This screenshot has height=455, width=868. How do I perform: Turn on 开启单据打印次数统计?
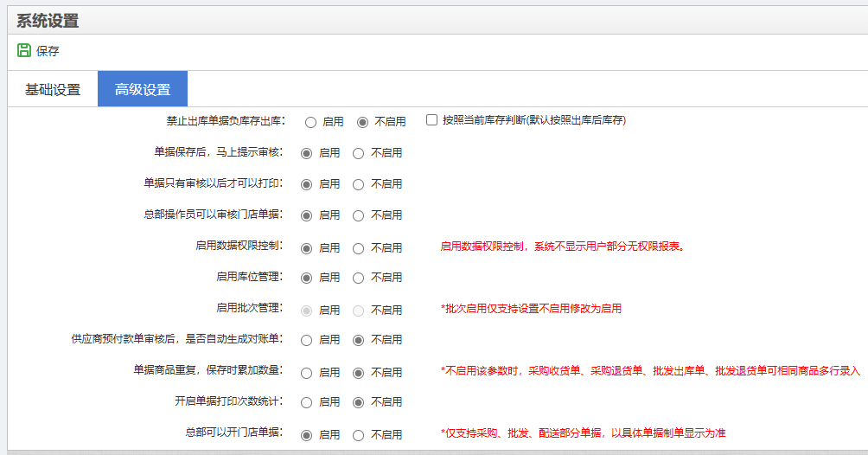(306, 402)
